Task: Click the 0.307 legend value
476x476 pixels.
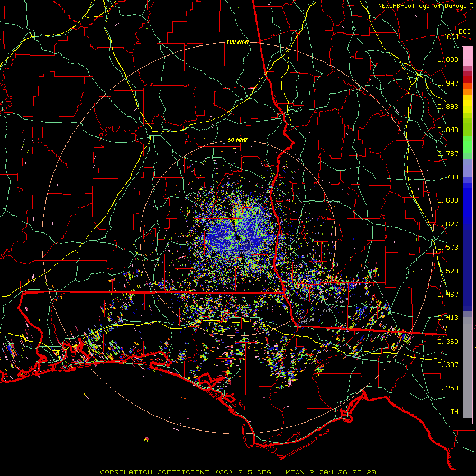Action: click(x=448, y=364)
